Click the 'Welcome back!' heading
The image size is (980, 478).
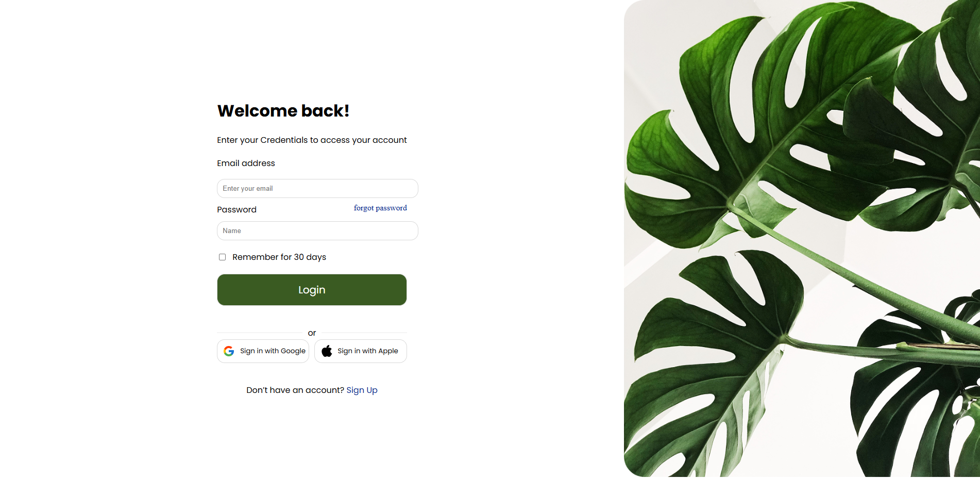[x=283, y=111]
